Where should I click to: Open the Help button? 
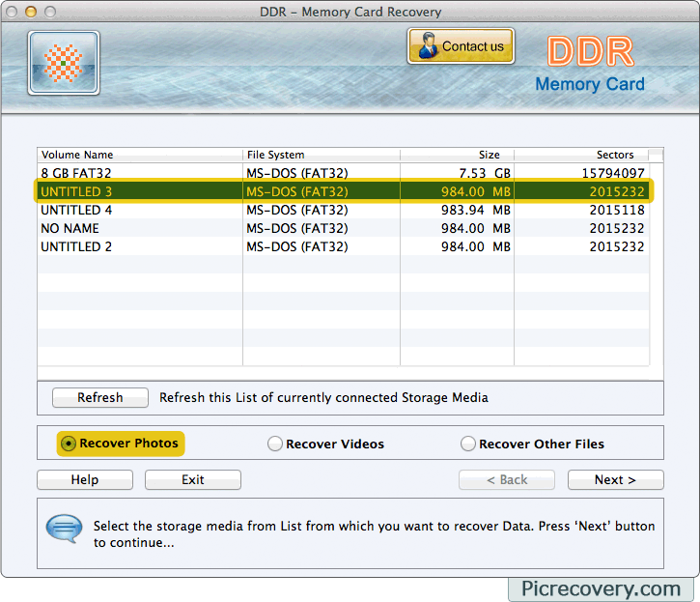point(85,479)
